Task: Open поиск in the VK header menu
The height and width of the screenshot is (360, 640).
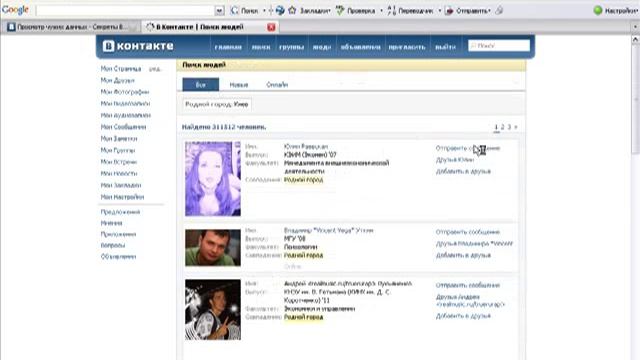Action: point(261,47)
